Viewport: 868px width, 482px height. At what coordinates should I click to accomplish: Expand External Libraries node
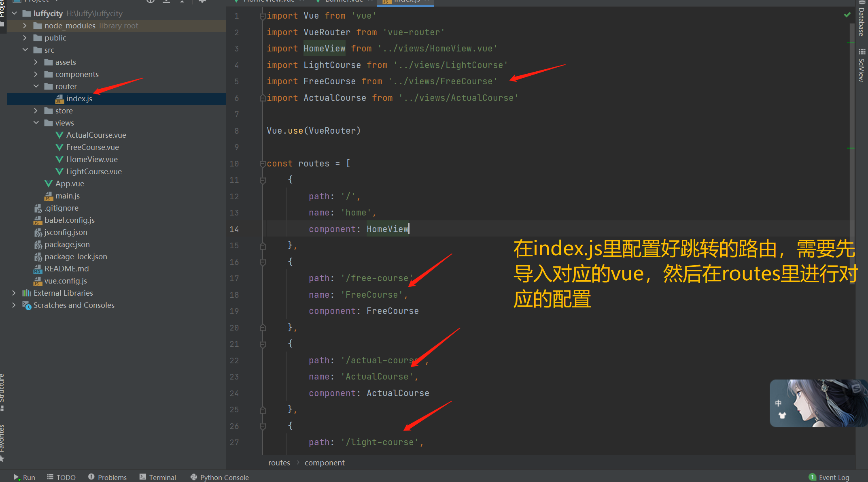14,293
